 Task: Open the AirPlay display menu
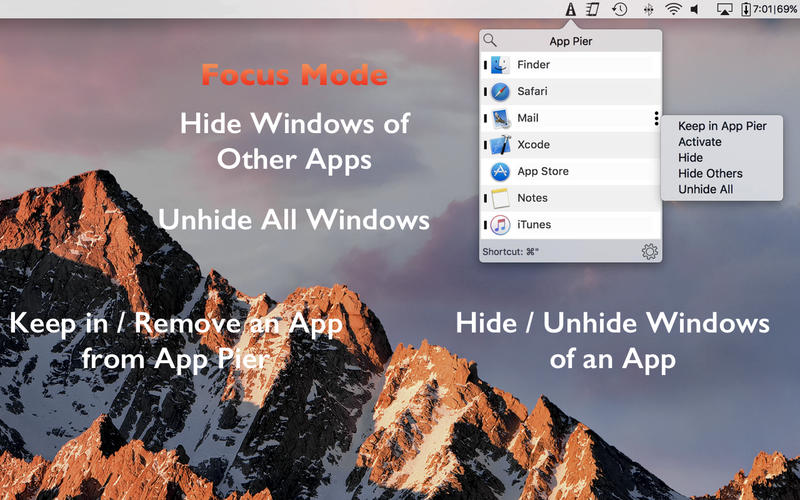725,10
